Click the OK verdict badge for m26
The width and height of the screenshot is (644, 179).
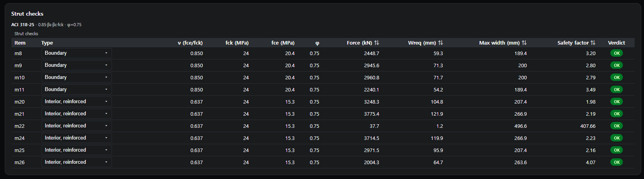click(x=617, y=162)
